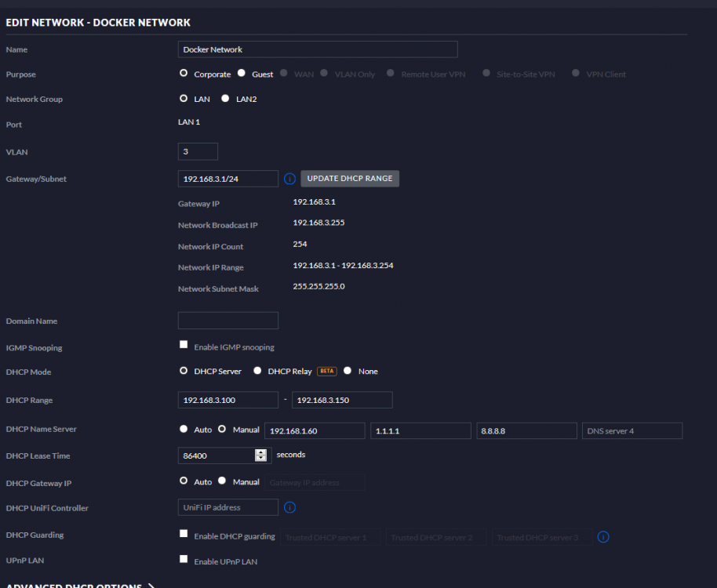Click the range text 192.168.3.1 - 192.168.3.254

click(343, 265)
